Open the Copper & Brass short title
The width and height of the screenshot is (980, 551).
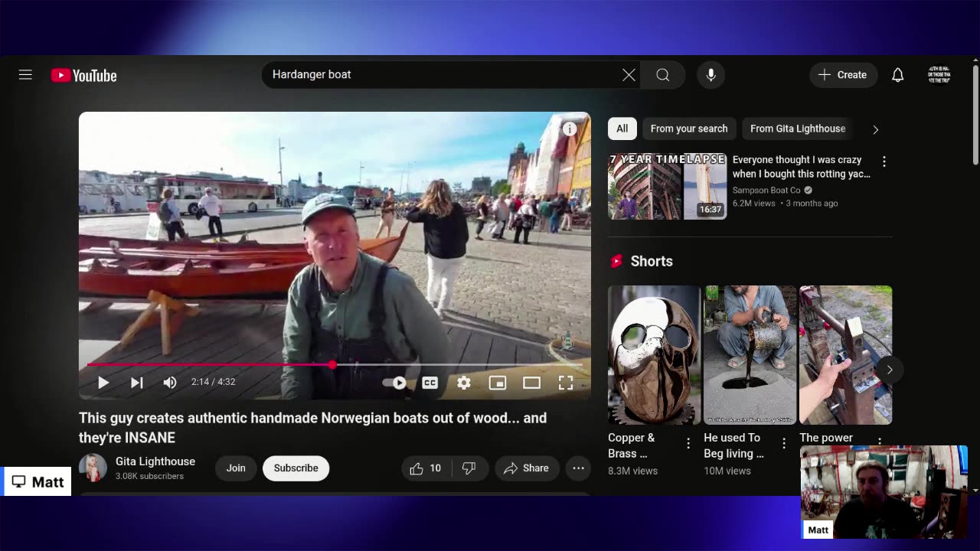pyautogui.click(x=632, y=445)
